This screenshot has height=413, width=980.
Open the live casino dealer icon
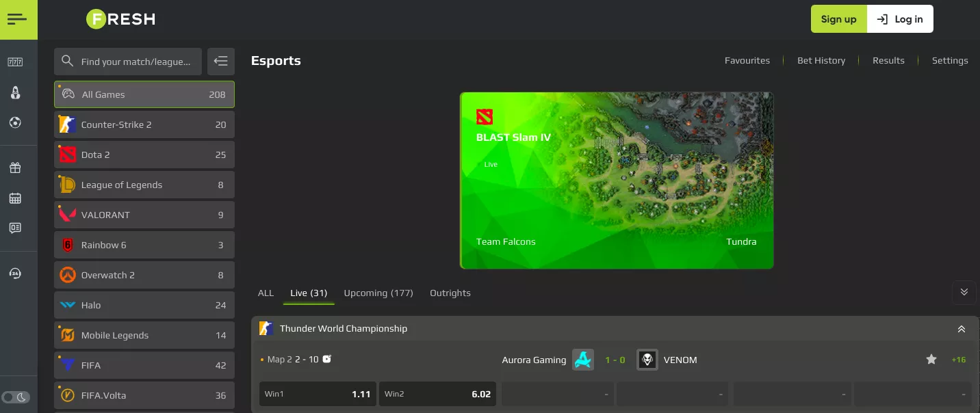pos(15,93)
